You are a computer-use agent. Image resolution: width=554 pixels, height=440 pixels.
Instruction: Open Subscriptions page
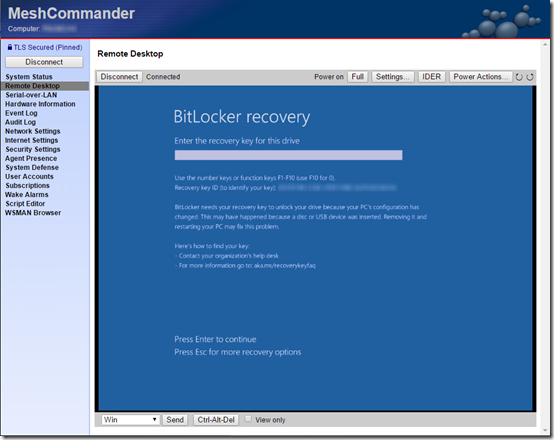27,186
